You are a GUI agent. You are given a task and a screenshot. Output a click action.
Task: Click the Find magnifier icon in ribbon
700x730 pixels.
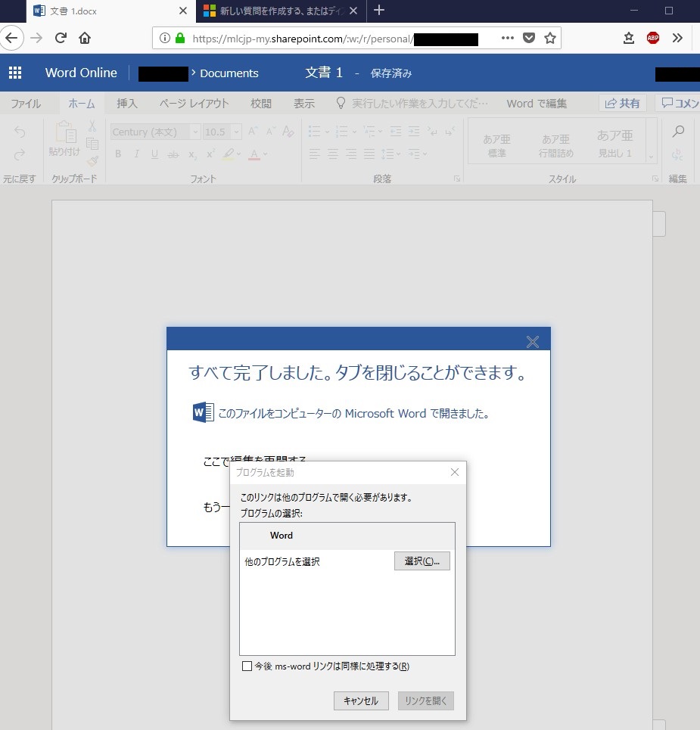678,132
